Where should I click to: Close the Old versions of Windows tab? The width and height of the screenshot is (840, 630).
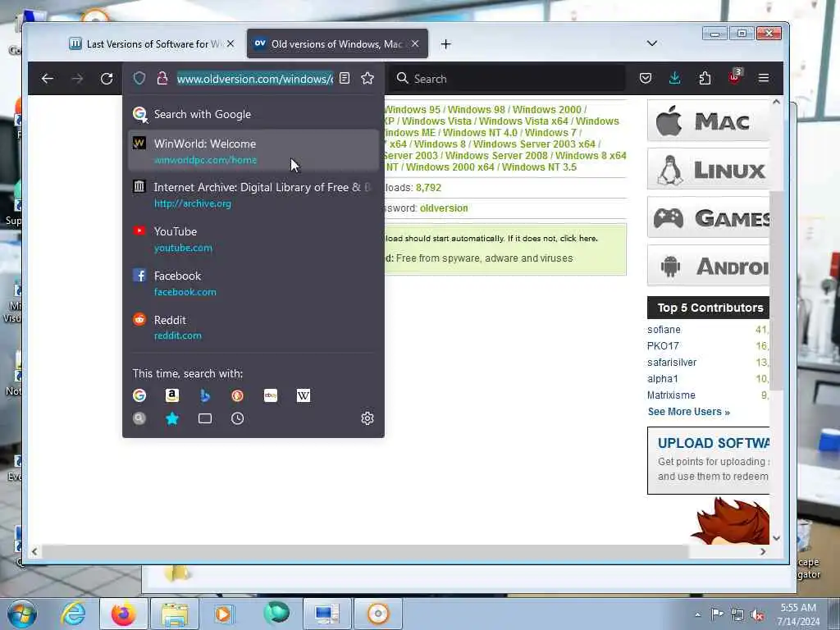tap(415, 43)
